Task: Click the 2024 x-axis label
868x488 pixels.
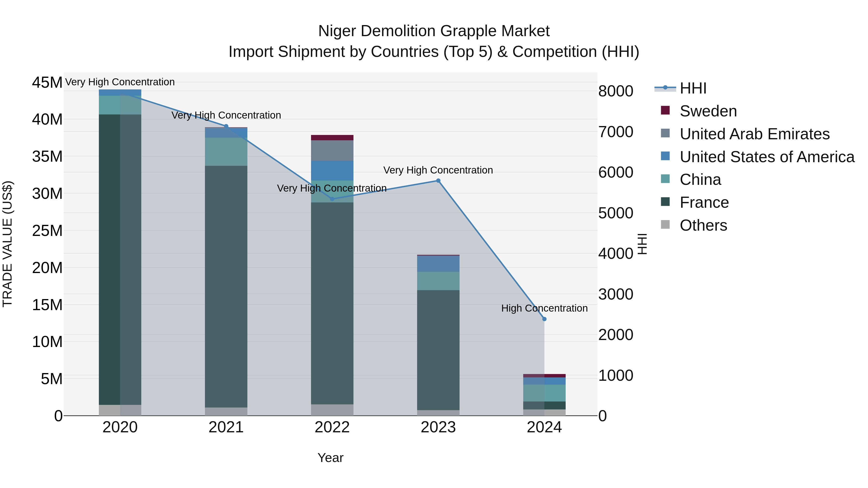Action: click(544, 427)
